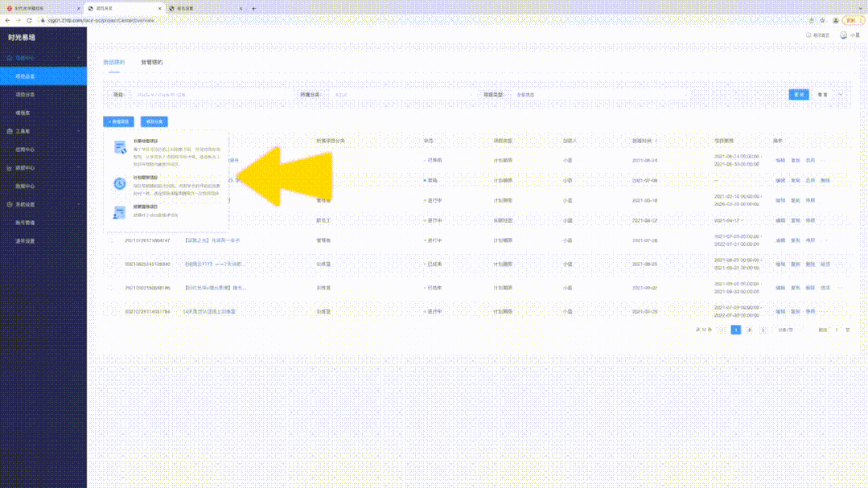Click the 工具库 toolbox icon in the sidebar
Viewport: 868px width, 488px height.
(10, 131)
